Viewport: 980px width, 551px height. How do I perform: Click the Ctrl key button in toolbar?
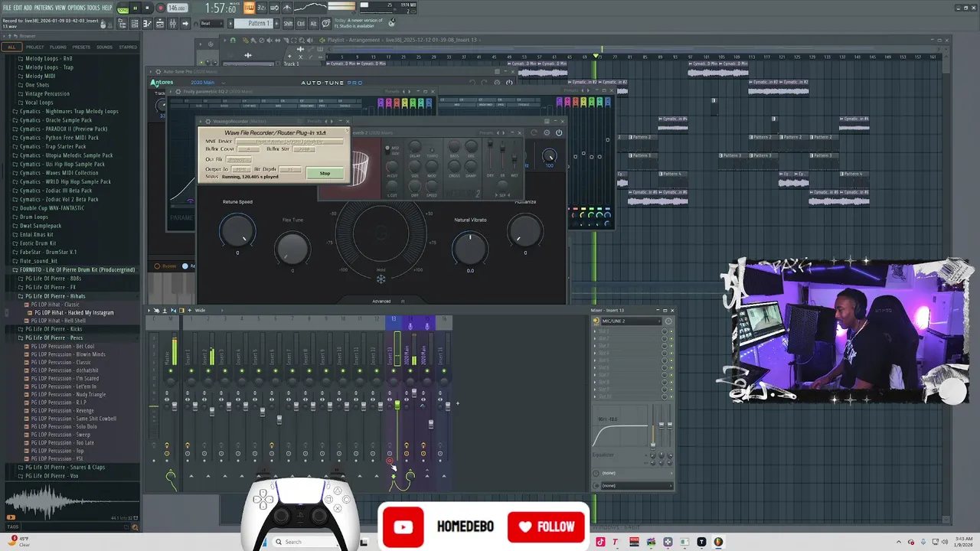(x=301, y=24)
